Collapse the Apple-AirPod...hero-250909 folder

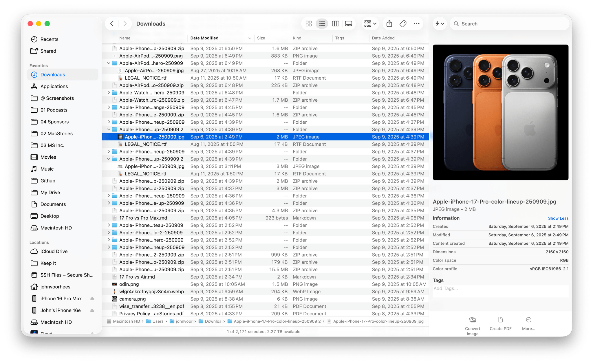(x=109, y=63)
